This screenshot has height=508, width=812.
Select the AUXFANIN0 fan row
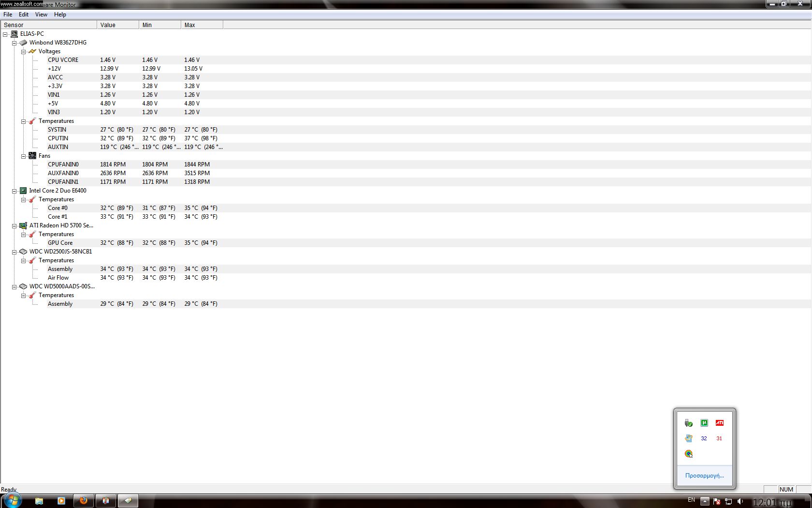[x=406, y=173]
